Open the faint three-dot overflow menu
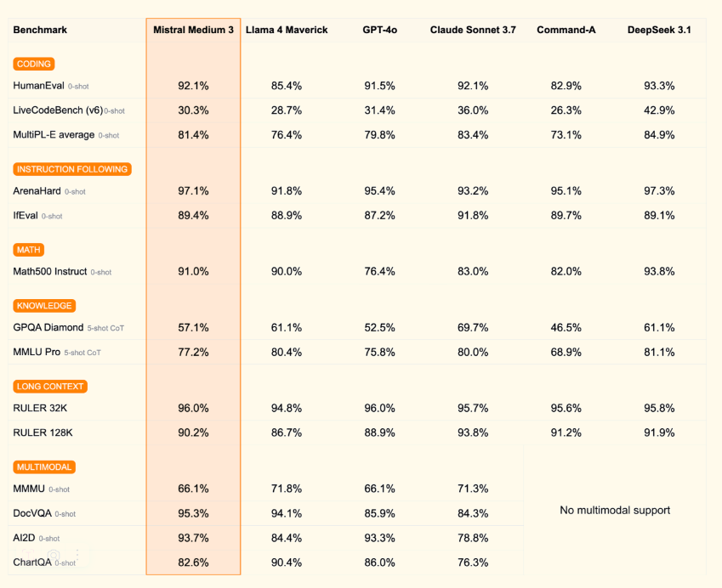Image resolution: width=722 pixels, height=588 pixels. 77,555
